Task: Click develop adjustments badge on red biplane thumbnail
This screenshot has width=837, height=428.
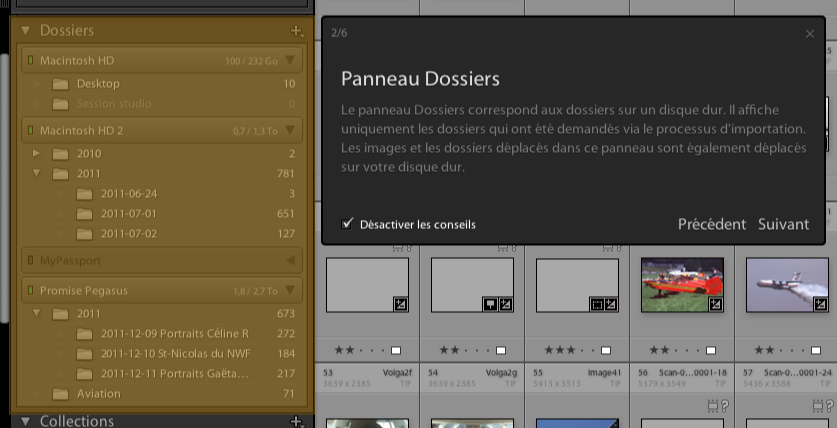Action: [716, 304]
